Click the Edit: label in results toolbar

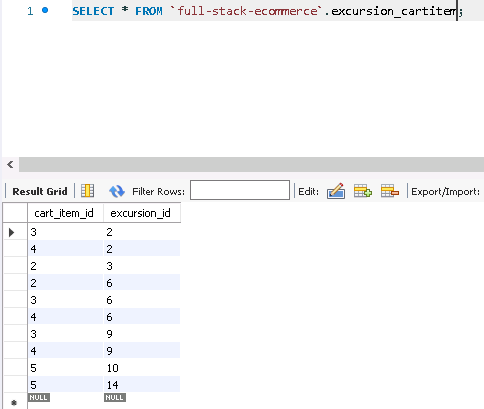pyautogui.click(x=308, y=192)
